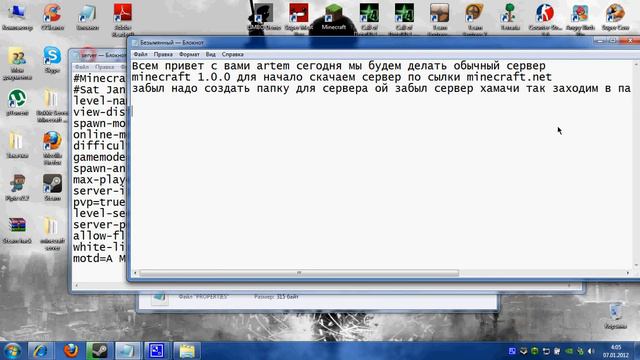Open the Справка menu
Screen dimensions: 640x360
click(x=233, y=54)
